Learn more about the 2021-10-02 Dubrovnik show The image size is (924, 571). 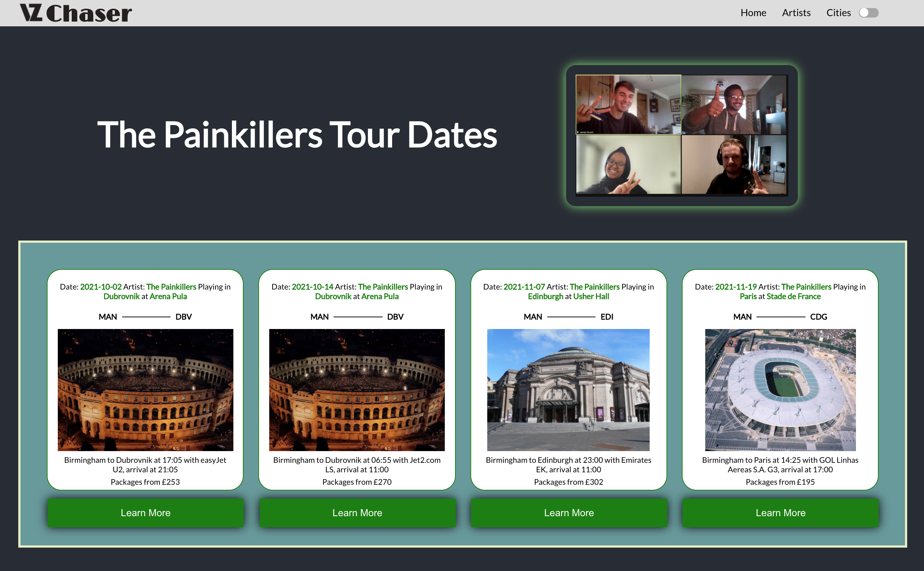click(x=146, y=513)
